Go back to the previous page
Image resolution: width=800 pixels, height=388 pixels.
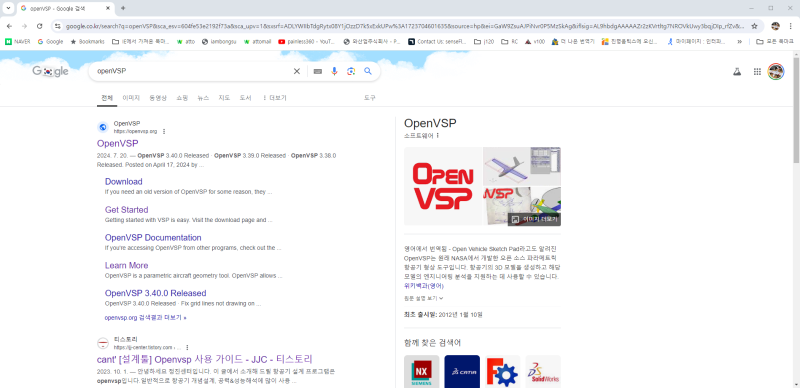pyautogui.click(x=10, y=26)
